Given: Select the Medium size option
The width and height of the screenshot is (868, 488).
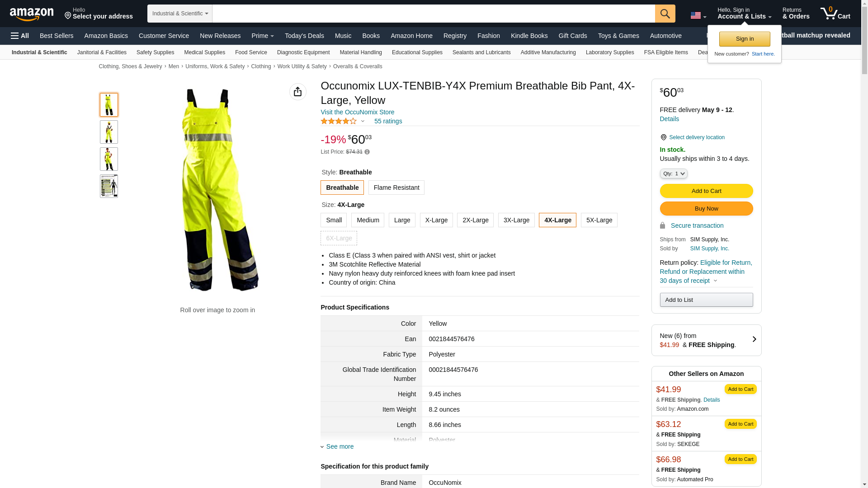Looking at the screenshot, I should click(368, 220).
